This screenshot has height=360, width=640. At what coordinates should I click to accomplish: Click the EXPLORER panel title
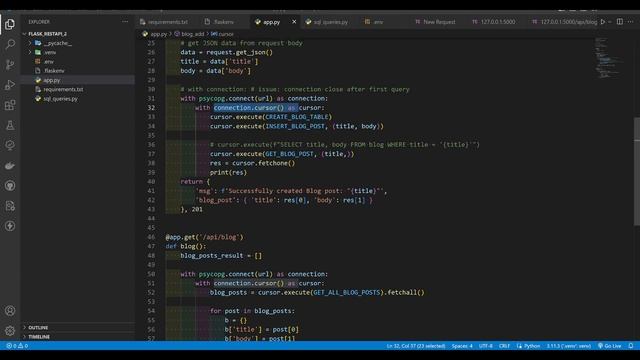(39, 22)
